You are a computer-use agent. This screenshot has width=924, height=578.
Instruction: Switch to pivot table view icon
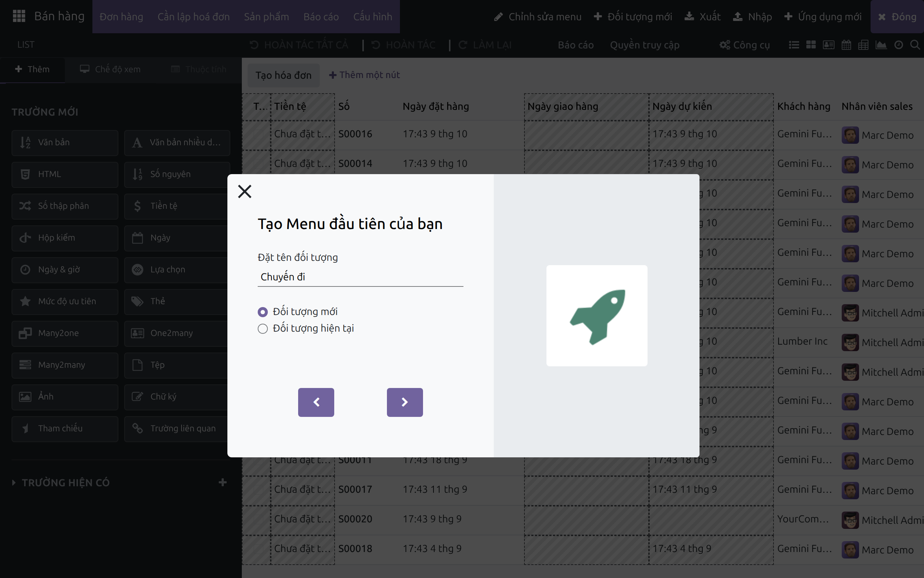point(863,45)
